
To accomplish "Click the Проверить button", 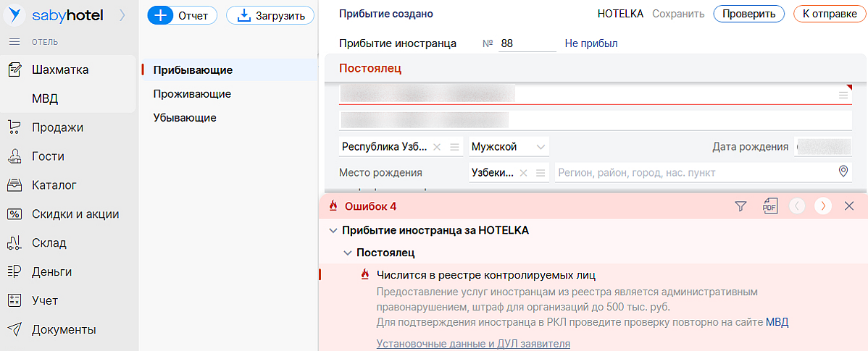I will click(x=748, y=14).
